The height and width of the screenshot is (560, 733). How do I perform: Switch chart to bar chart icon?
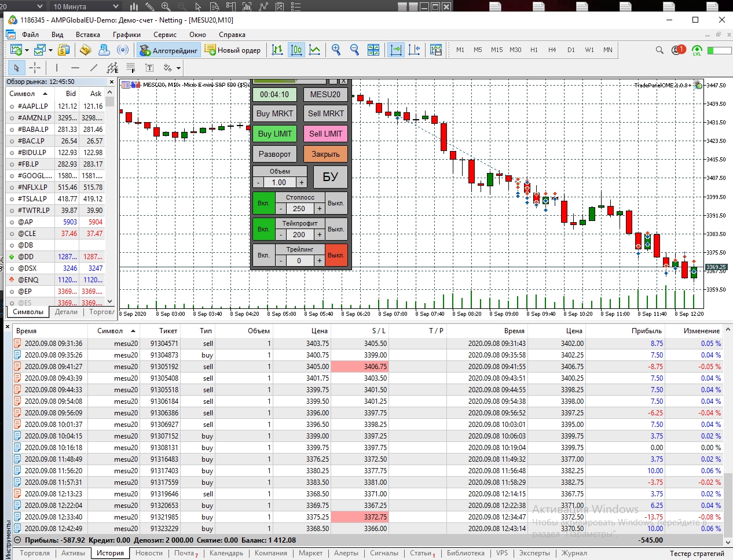[277, 50]
